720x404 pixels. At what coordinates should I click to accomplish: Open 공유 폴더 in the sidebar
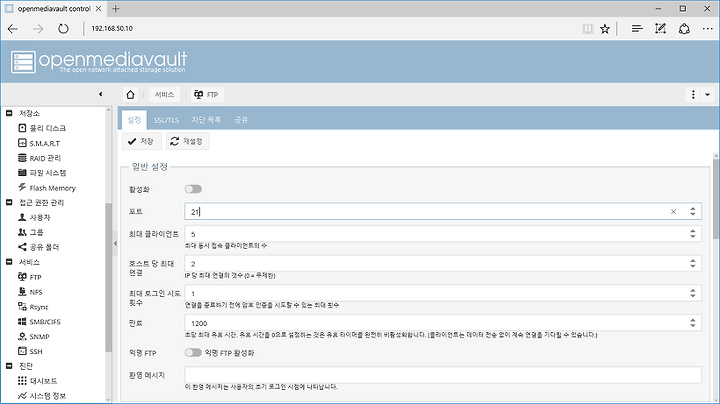click(x=39, y=247)
